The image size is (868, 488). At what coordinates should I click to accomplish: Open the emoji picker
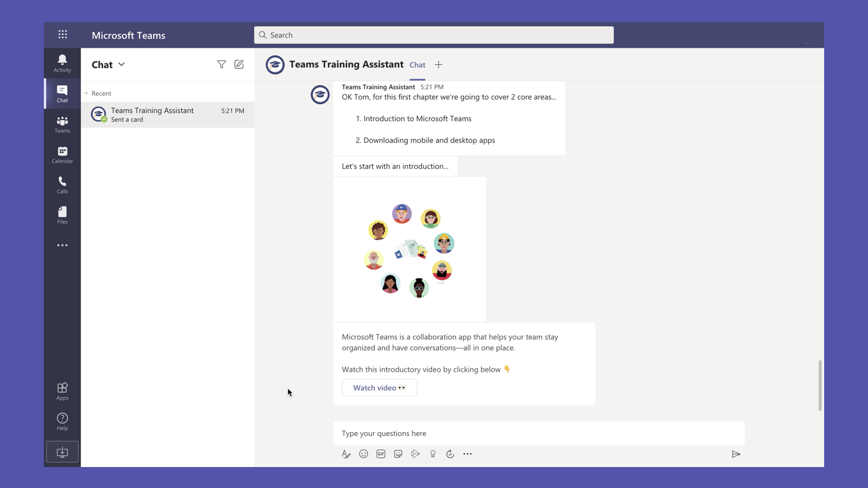363,454
